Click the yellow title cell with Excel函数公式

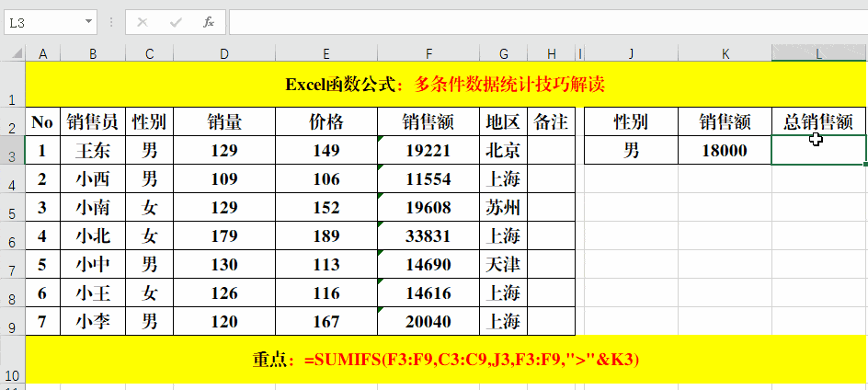445,85
